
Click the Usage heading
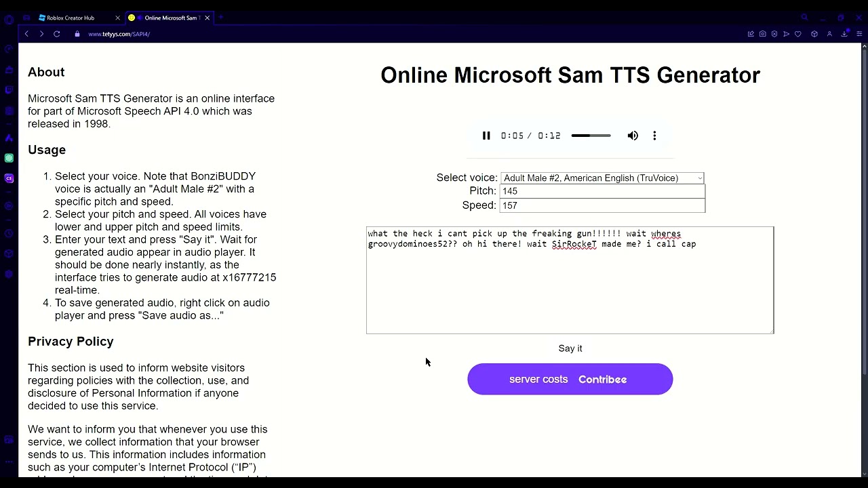click(47, 150)
